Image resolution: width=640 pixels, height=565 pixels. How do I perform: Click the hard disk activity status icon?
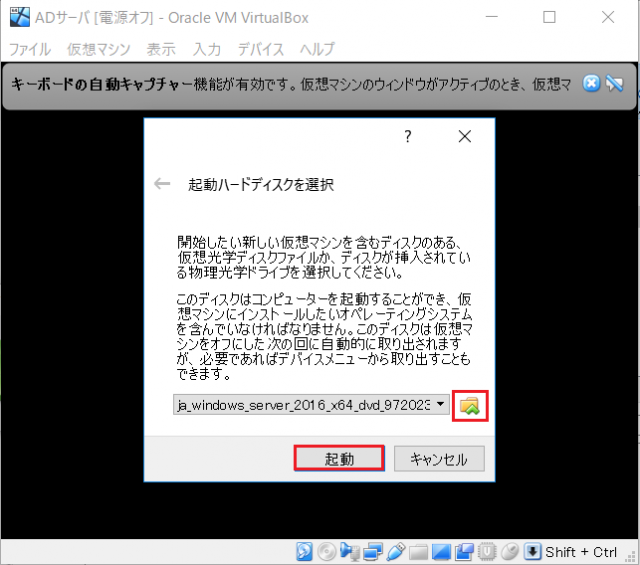point(304,552)
